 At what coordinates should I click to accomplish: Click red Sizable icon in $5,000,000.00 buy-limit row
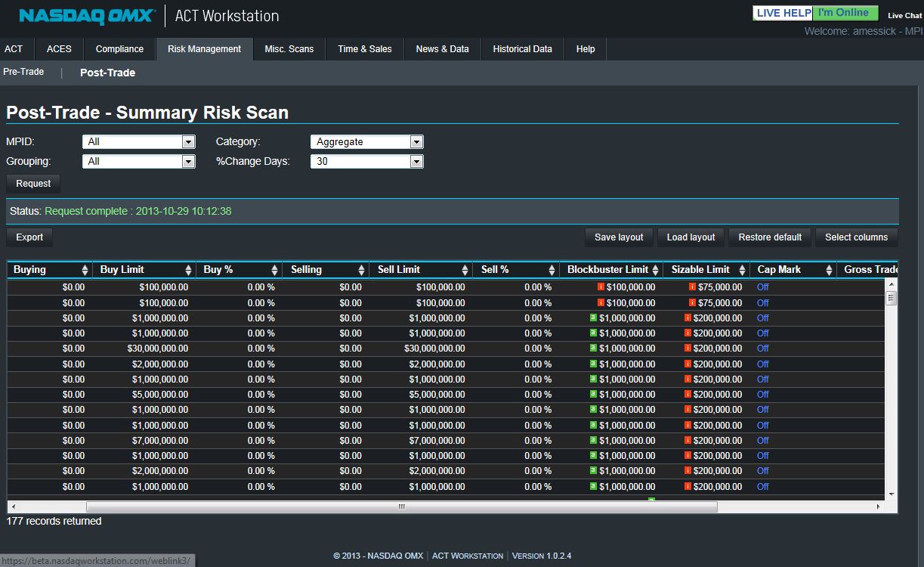coord(688,394)
